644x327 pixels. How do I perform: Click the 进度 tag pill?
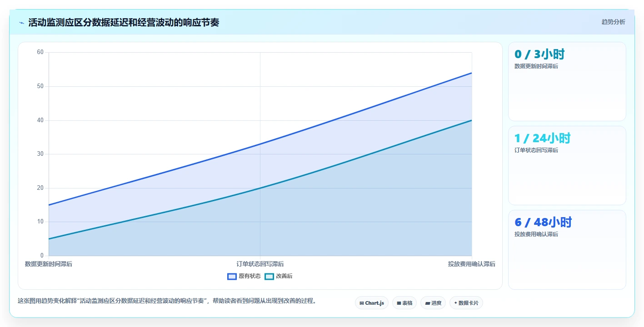pyautogui.click(x=433, y=303)
